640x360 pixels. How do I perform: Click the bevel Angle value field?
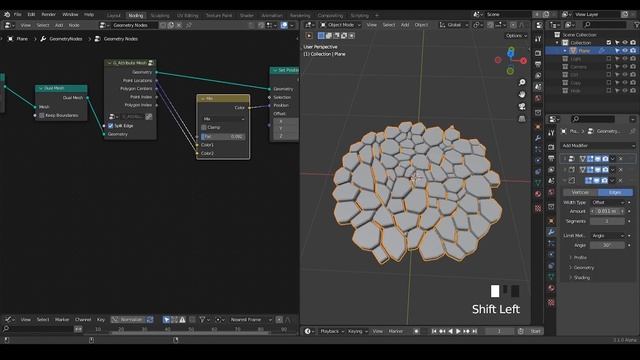[x=607, y=245]
